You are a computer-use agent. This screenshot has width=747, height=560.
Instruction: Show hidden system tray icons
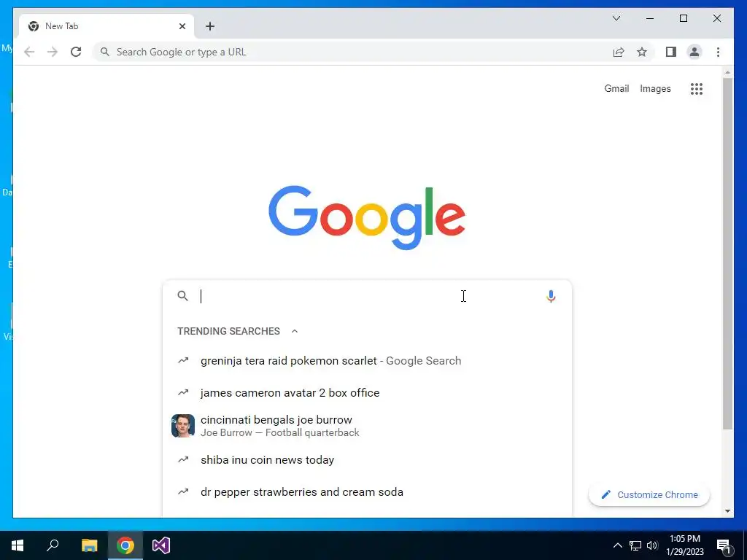pyautogui.click(x=617, y=545)
